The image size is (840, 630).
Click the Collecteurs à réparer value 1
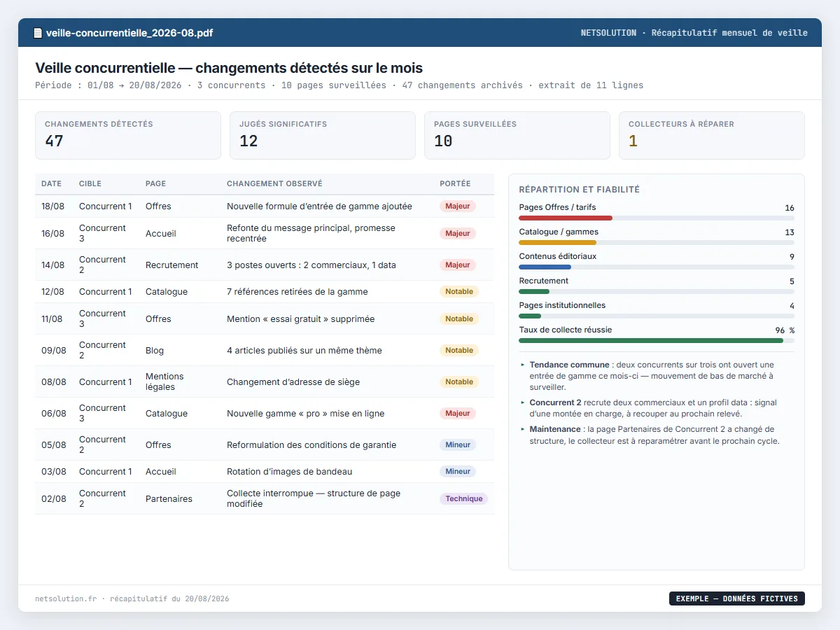633,141
